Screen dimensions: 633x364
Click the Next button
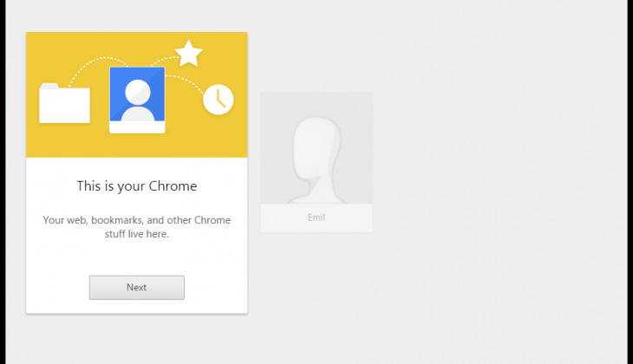(137, 288)
